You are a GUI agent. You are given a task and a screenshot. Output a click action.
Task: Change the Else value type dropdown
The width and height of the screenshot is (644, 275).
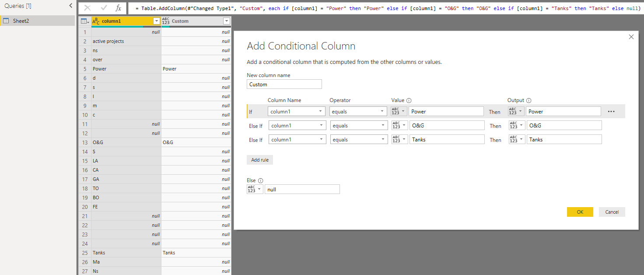[255, 189]
